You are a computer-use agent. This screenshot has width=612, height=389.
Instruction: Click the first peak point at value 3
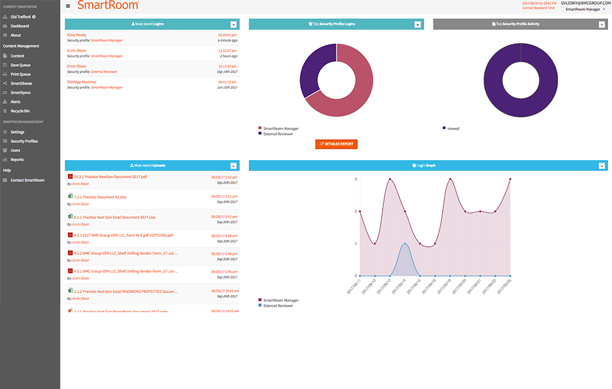pyautogui.click(x=390, y=179)
